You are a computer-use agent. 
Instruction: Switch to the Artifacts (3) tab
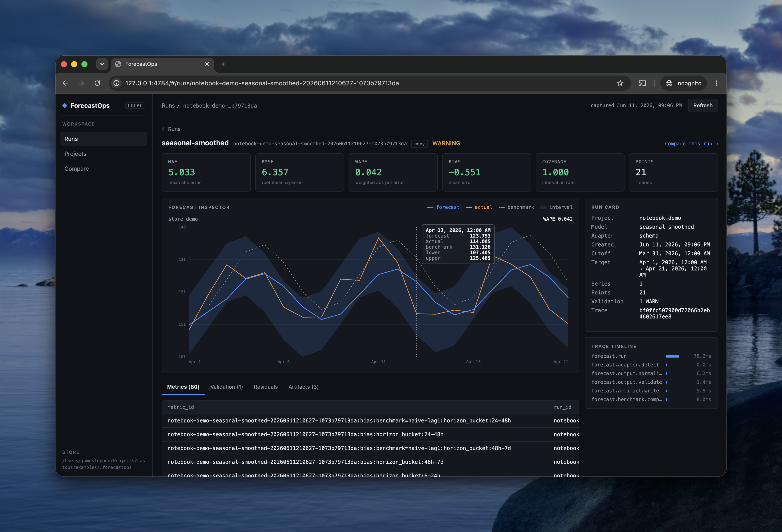303,387
